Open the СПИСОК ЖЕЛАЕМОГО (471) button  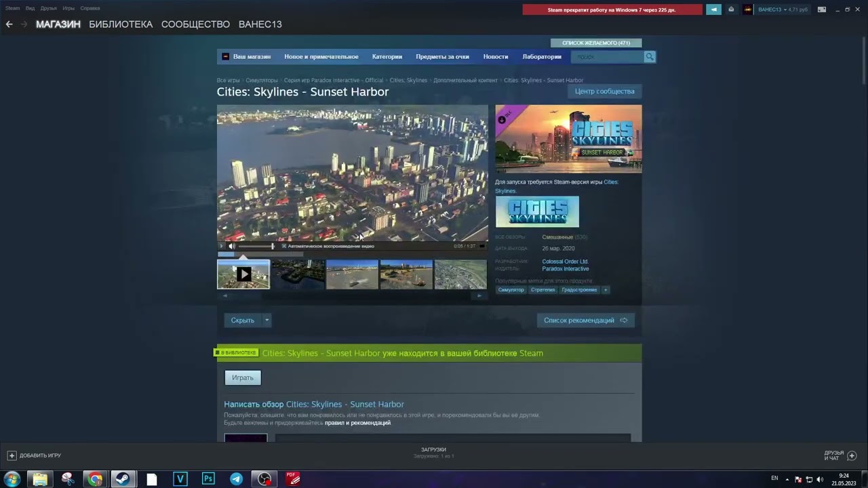pos(596,43)
